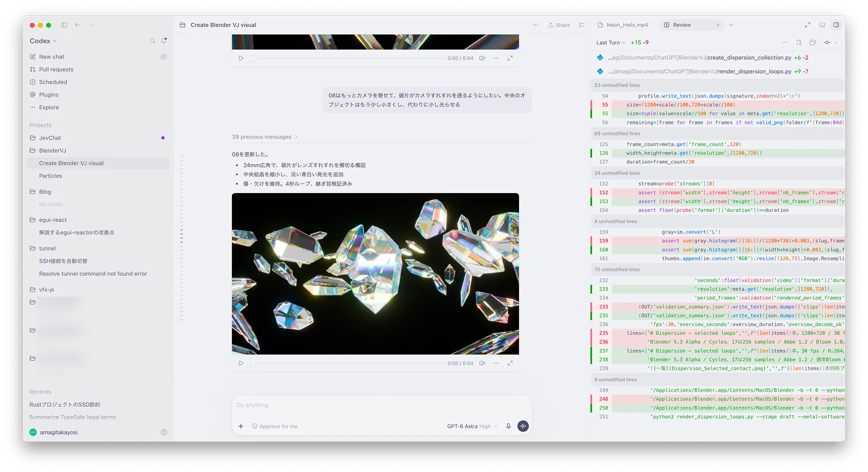Toggle the bottom panel layout icon
The image size is (868, 472).
(x=822, y=25)
